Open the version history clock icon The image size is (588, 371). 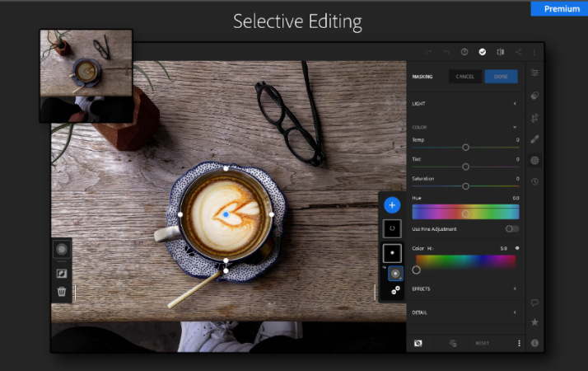pyautogui.click(x=534, y=181)
